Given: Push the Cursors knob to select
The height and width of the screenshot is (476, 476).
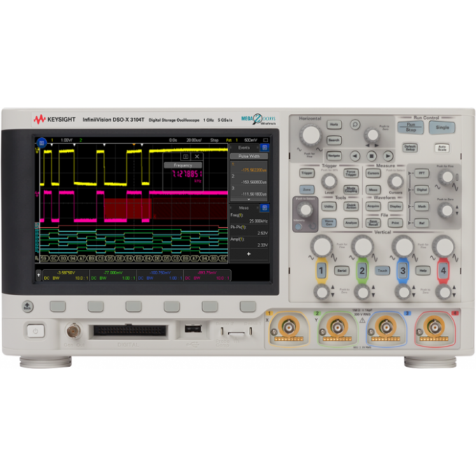Looking at the screenshot, I should [395, 181].
